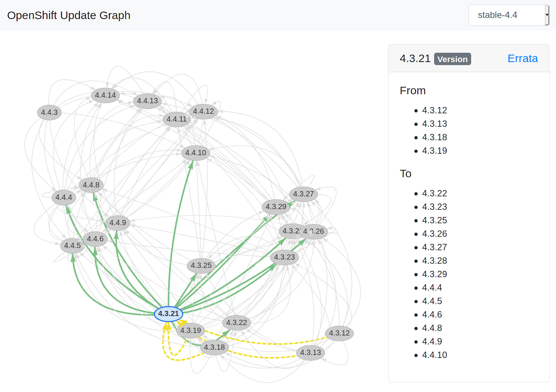Select the 4.3.12 graph node
556x392 pixels.
coord(340,333)
